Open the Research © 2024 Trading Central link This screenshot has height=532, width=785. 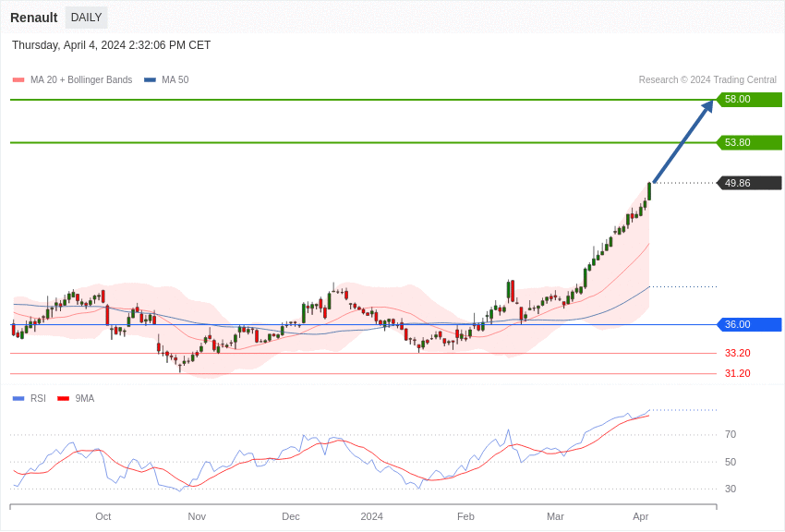706,80
